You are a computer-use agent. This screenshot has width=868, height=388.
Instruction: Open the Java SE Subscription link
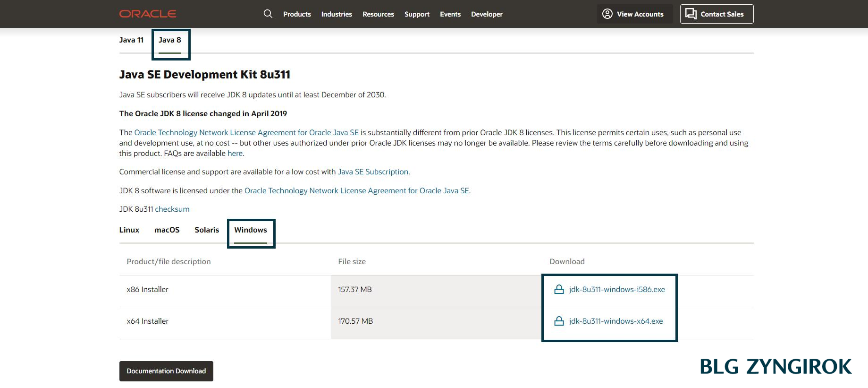(373, 172)
